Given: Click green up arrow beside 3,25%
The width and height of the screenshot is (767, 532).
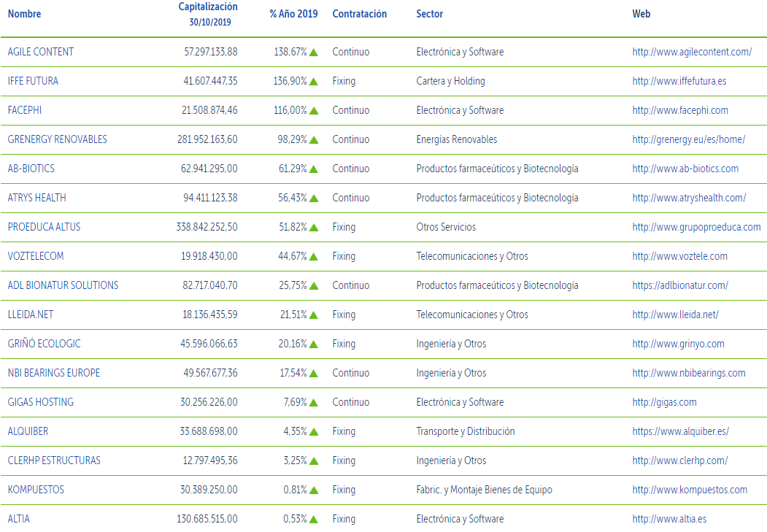Looking at the screenshot, I should tap(314, 461).
